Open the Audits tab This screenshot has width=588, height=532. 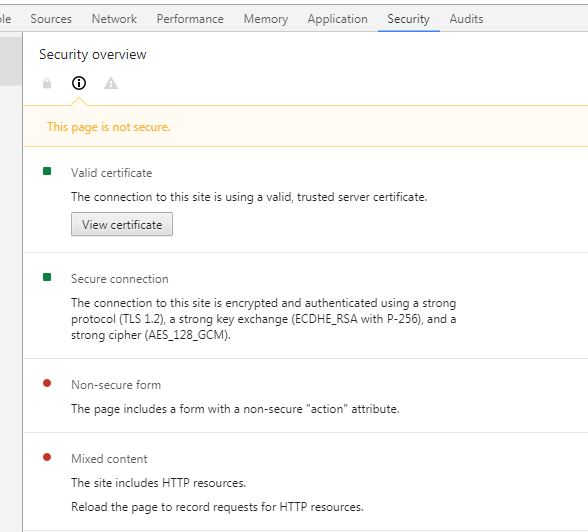[466, 19]
